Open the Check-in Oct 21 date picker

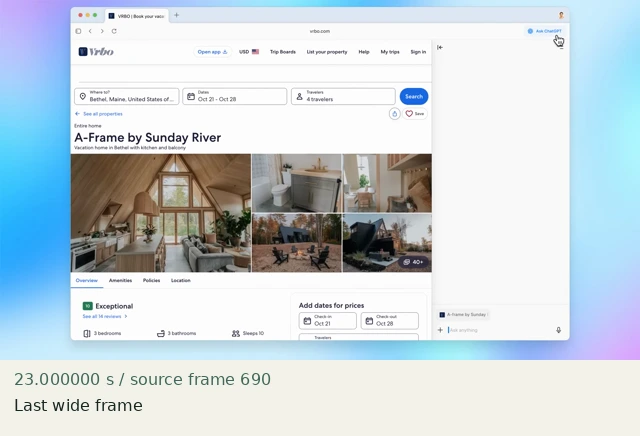click(x=328, y=320)
